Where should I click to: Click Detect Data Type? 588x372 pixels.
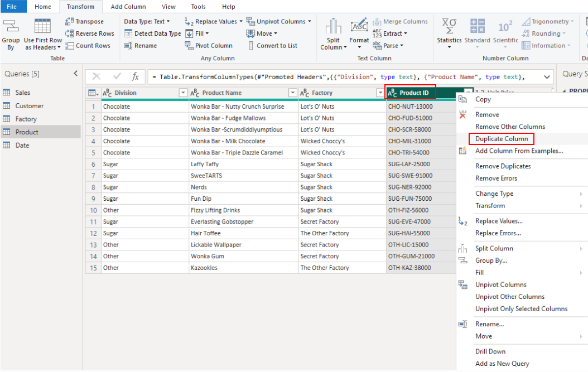pyautogui.click(x=153, y=33)
